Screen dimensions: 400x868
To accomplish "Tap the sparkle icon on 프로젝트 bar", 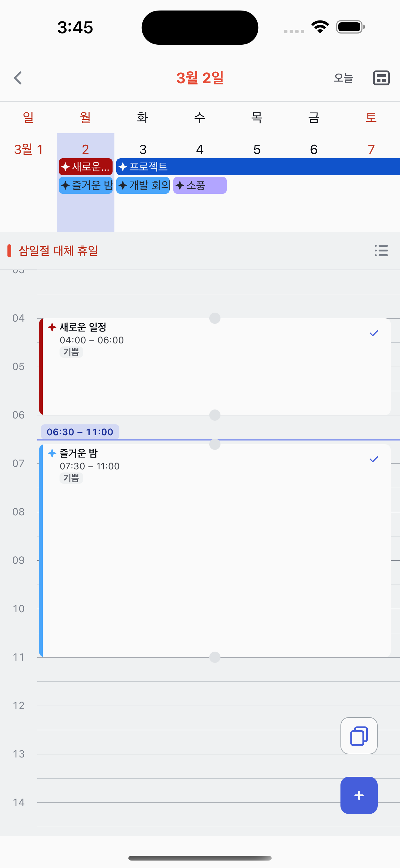I will 122,166.
